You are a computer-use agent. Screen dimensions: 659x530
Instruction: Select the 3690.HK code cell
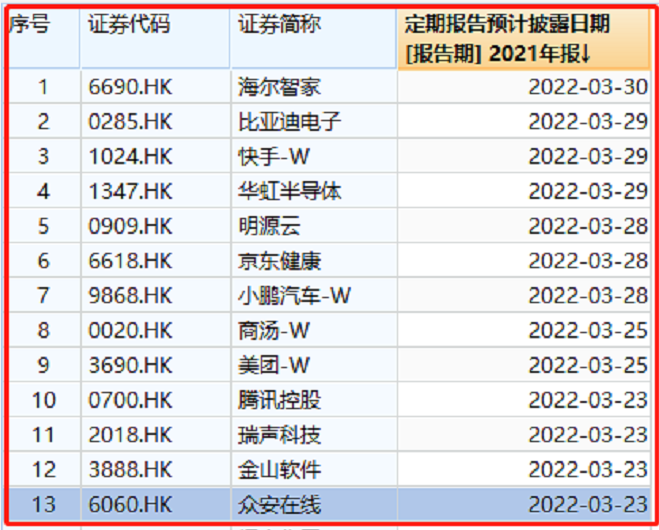click(155, 365)
